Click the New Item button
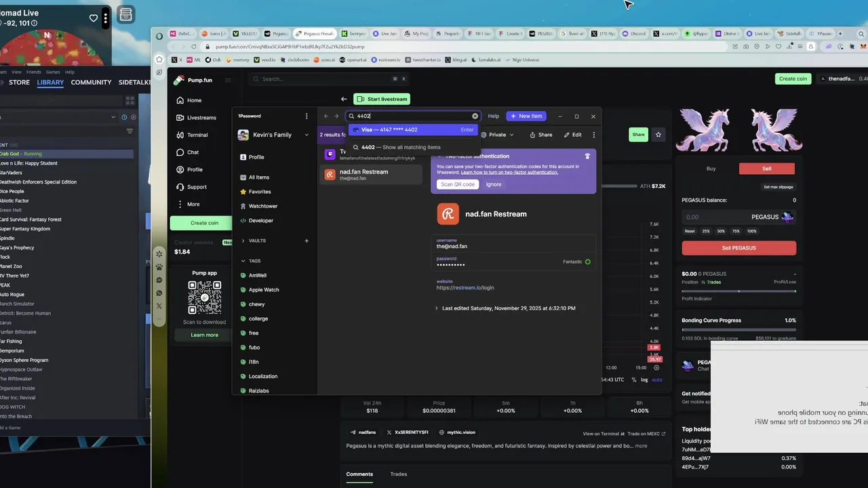This screenshot has height=488, width=868. [526, 116]
